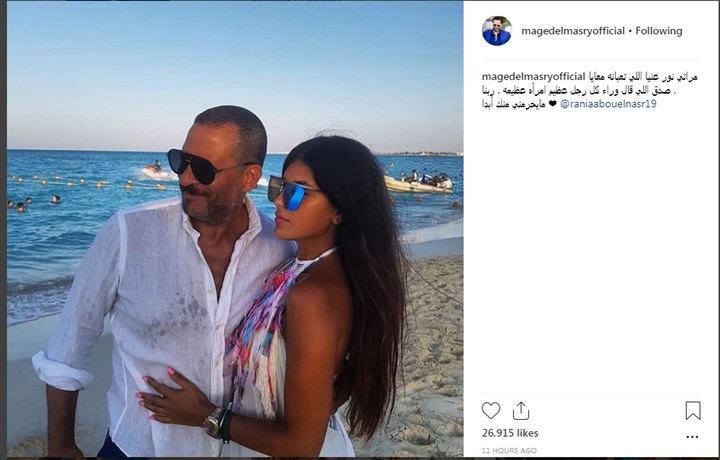720x460 pixels.
Task: Like the post with the heart icon
Action: click(x=490, y=410)
